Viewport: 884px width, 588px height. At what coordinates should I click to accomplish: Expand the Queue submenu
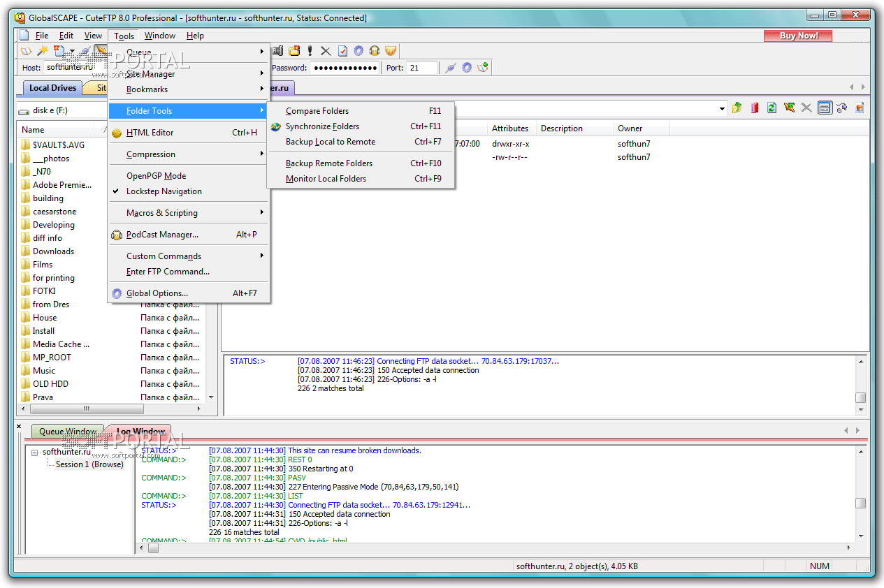coord(189,52)
